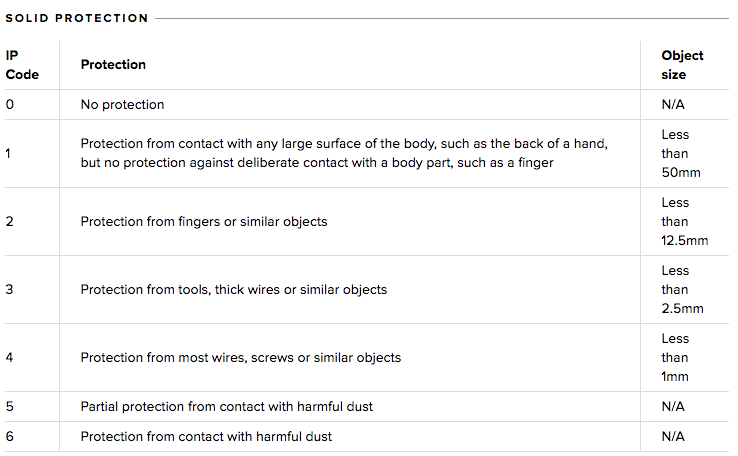The height and width of the screenshot is (456, 738).
Task: Select tools and thick wires protection text
Action: click(233, 289)
